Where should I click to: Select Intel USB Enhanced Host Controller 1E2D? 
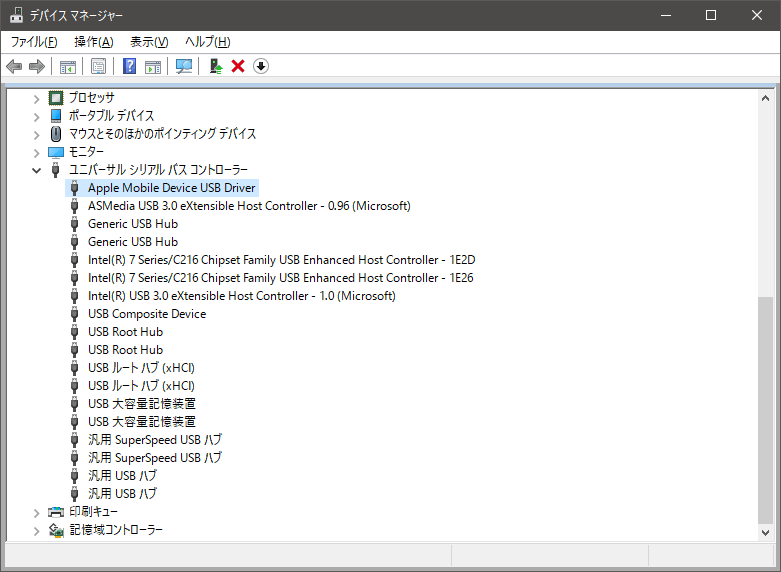point(281,260)
